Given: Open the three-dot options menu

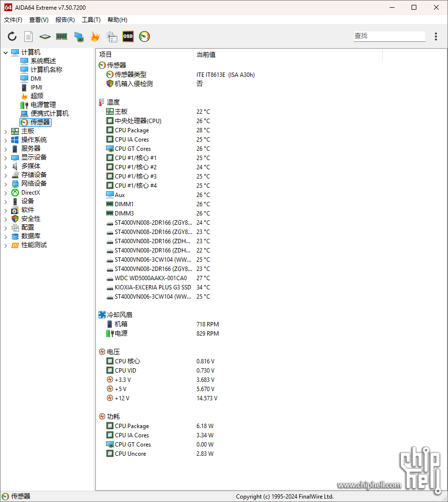Looking at the screenshot, I should point(436,36).
